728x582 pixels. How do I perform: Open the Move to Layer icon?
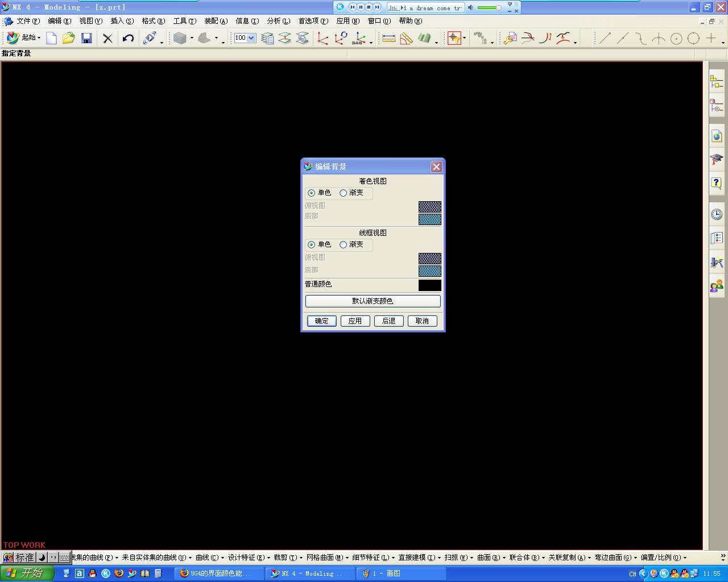click(x=285, y=38)
